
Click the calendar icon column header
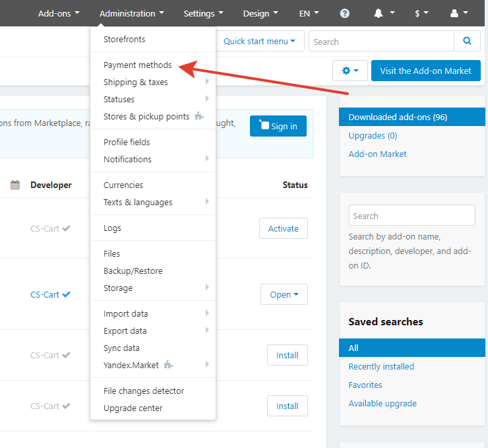tap(15, 185)
